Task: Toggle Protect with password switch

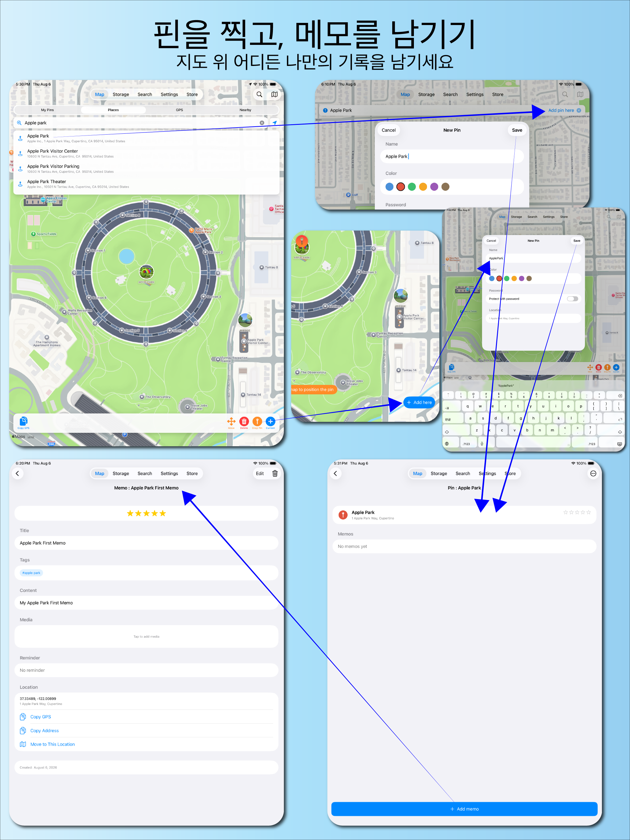Action: coord(572,299)
